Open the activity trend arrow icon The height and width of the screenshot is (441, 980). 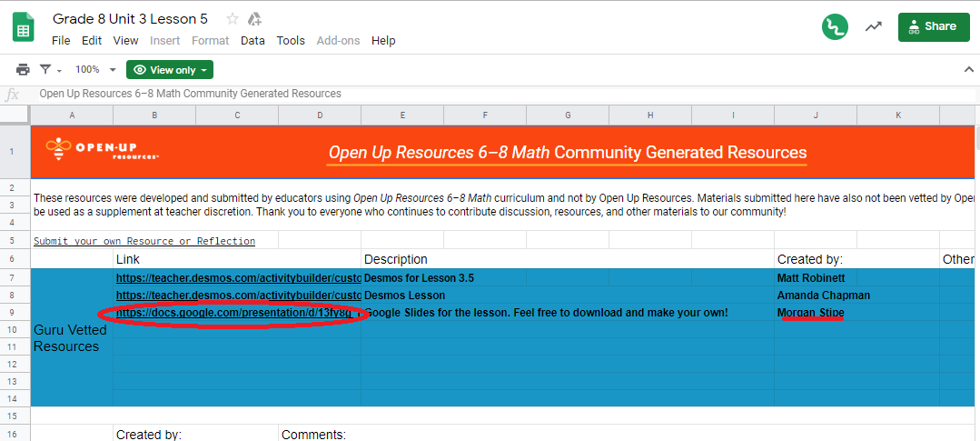[x=873, y=27]
